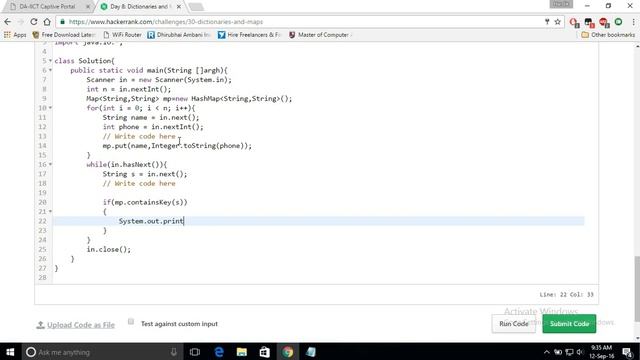
Task: Open the first red extension icon next to the star
Action: click(x=574, y=22)
